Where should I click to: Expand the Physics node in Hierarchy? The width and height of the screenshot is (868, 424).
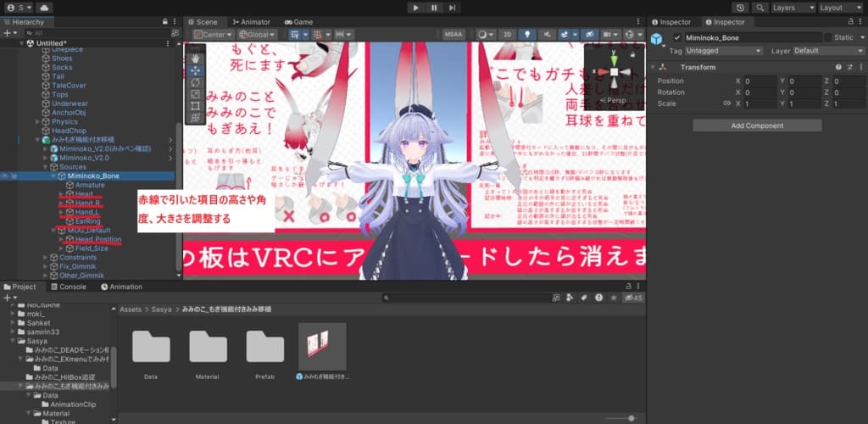38,122
